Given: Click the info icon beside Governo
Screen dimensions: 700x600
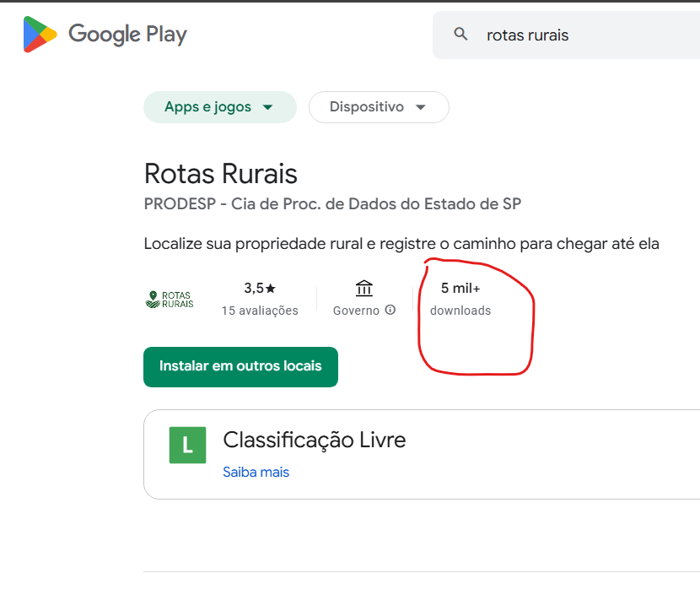Looking at the screenshot, I should pos(390,310).
